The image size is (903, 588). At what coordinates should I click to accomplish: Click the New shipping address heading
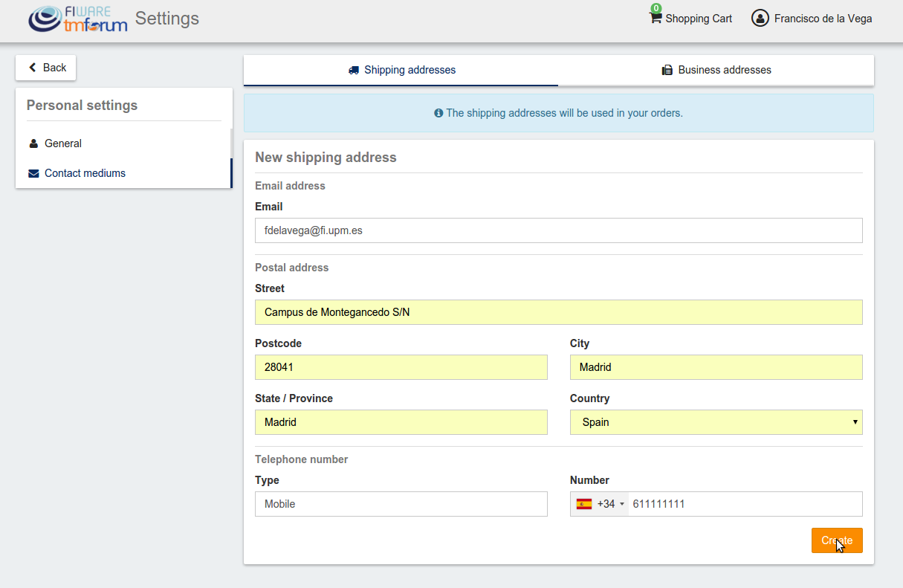click(x=326, y=158)
